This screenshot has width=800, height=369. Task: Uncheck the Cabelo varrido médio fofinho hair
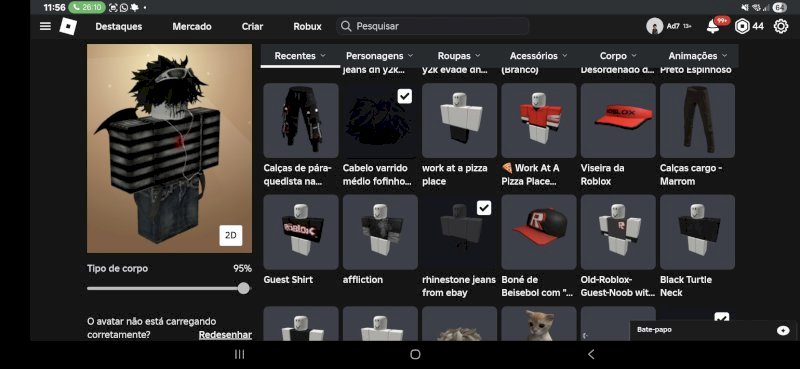(x=405, y=96)
